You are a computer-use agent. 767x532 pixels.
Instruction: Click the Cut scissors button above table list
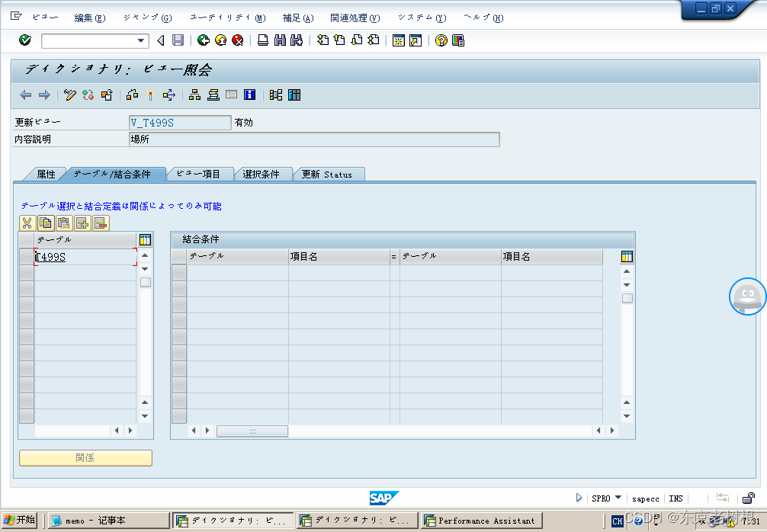tap(27, 223)
